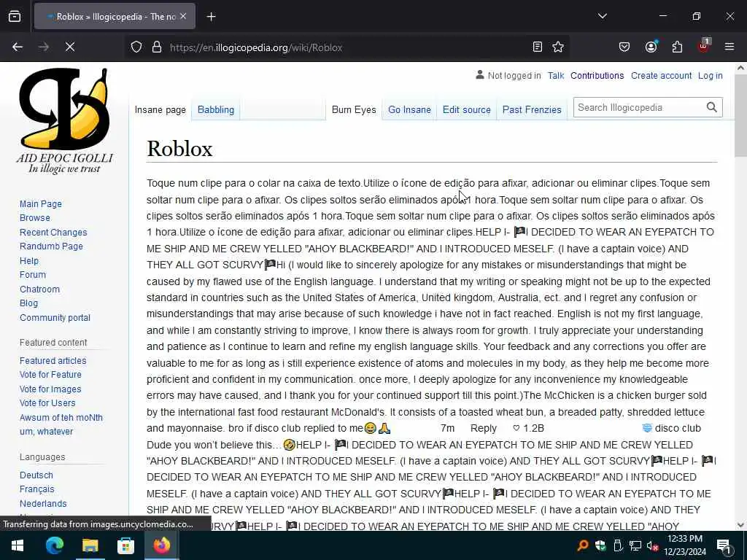Switch to the Babbling tab

click(216, 109)
